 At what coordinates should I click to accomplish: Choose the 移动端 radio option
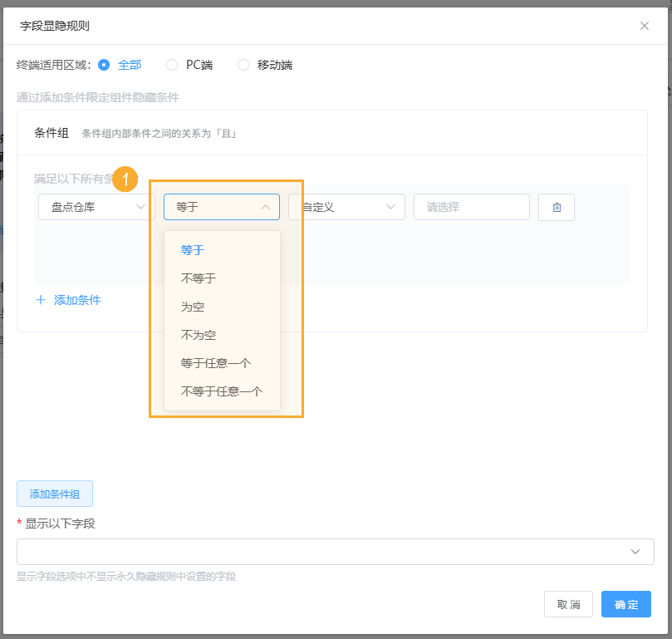[243, 64]
